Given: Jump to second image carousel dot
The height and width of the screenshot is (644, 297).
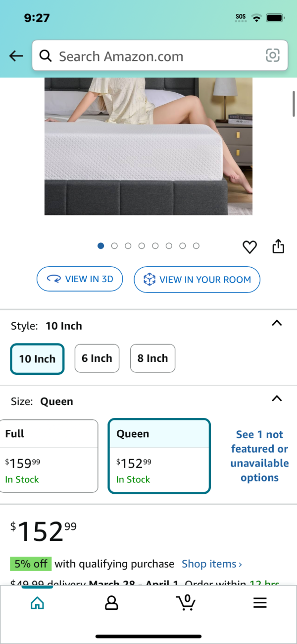Looking at the screenshot, I should (114, 246).
